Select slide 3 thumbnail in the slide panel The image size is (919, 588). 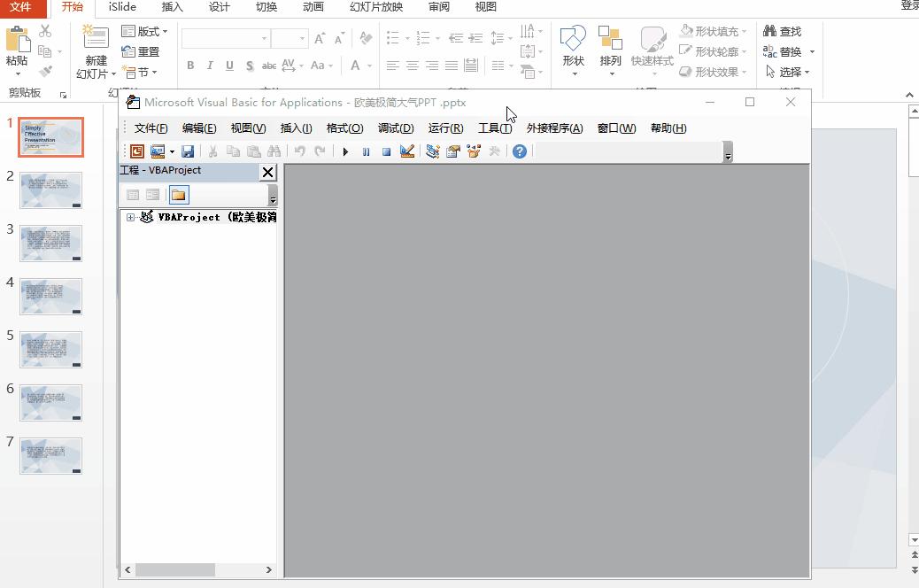[x=50, y=243]
